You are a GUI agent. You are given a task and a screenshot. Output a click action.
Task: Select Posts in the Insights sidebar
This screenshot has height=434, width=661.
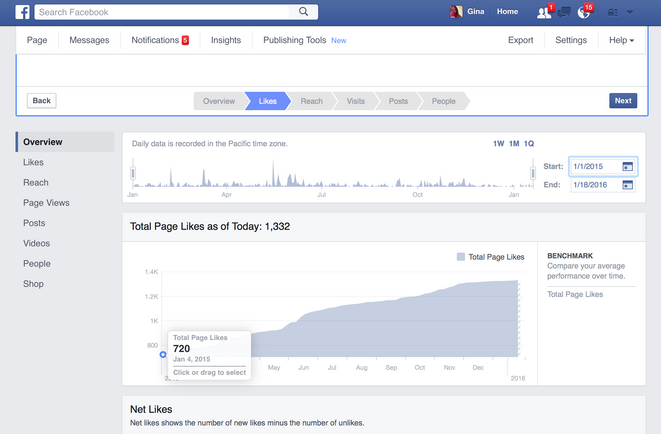pyautogui.click(x=34, y=223)
